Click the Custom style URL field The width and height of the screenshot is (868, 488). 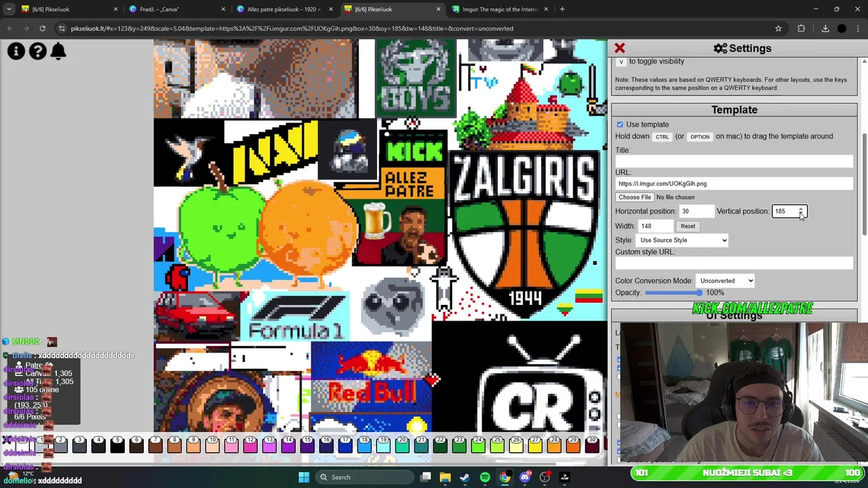pyautogui.click(x=734, y=263)
